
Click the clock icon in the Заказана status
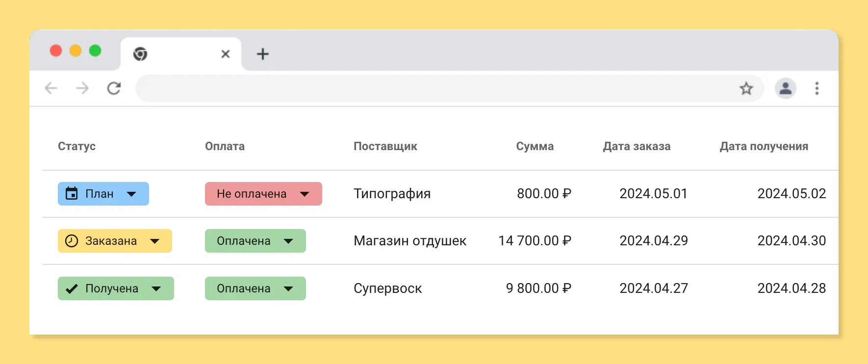(x=72, y=241)
